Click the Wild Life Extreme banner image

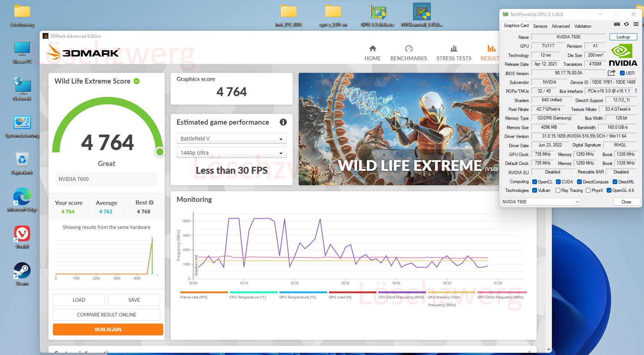click(x=399, y=129)
